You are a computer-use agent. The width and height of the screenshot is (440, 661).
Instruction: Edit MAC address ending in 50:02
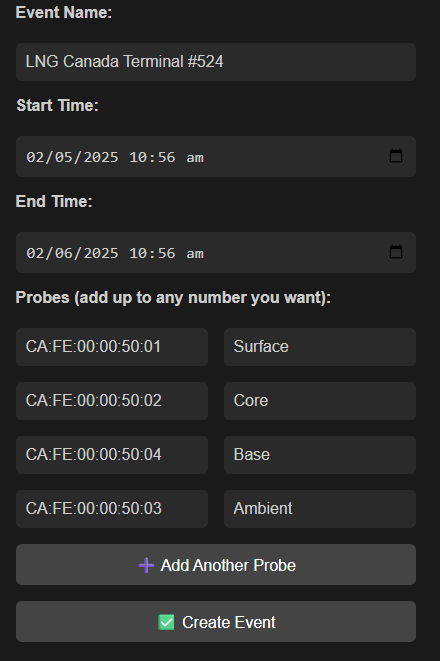(x=112, y=401)
